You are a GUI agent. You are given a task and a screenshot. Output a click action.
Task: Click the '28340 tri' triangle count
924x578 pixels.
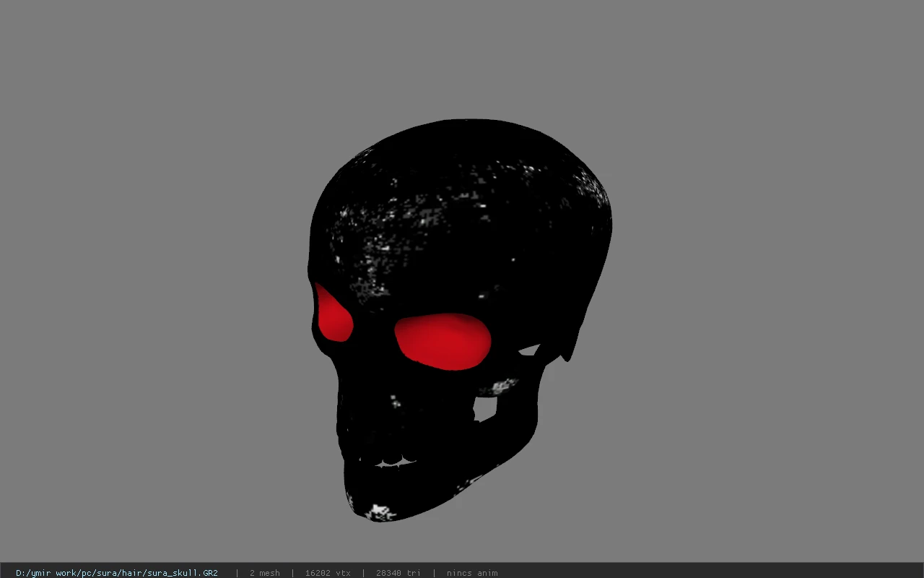coord(398,573)
